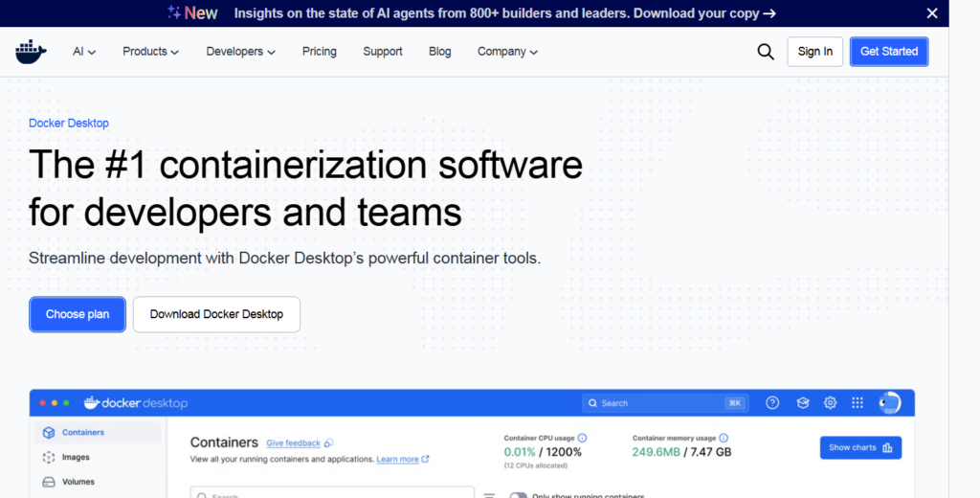
Task: Open the Blog page
Action: (440, 52)
